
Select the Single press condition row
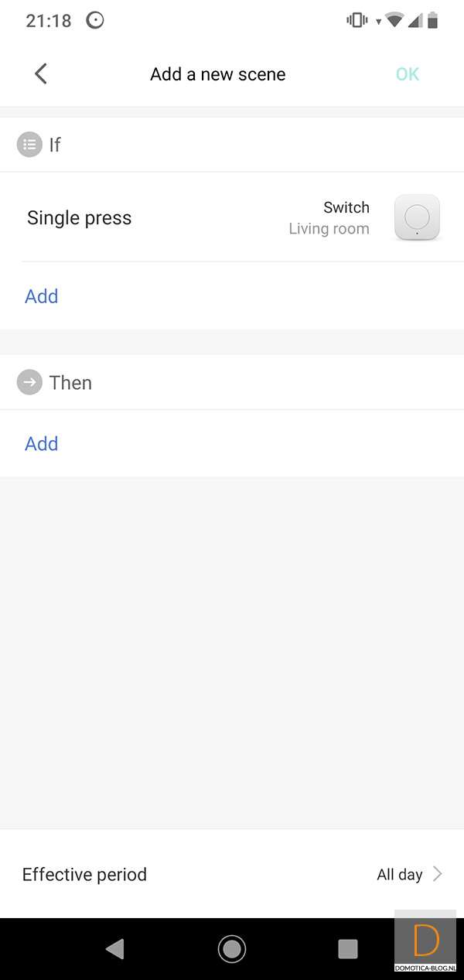pos(80,218)
